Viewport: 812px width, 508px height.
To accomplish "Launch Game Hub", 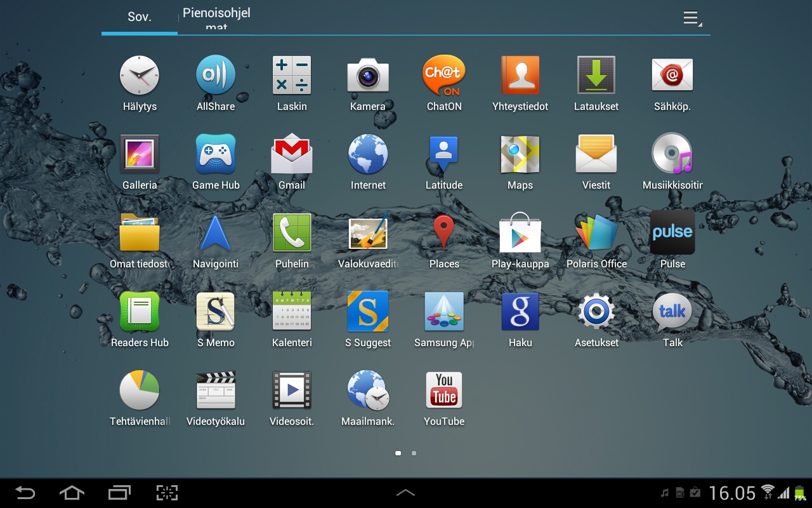I will 216,154.
